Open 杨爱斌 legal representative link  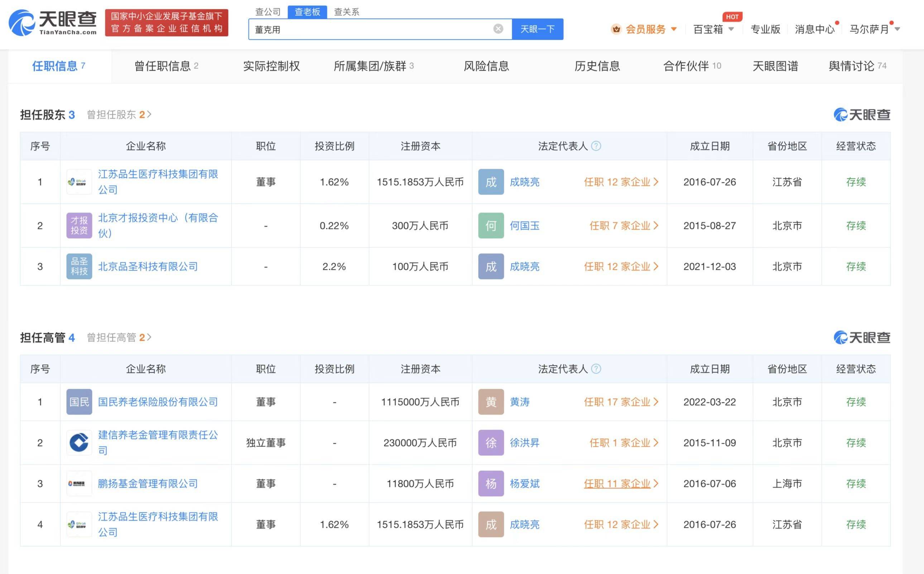point(524,483)
